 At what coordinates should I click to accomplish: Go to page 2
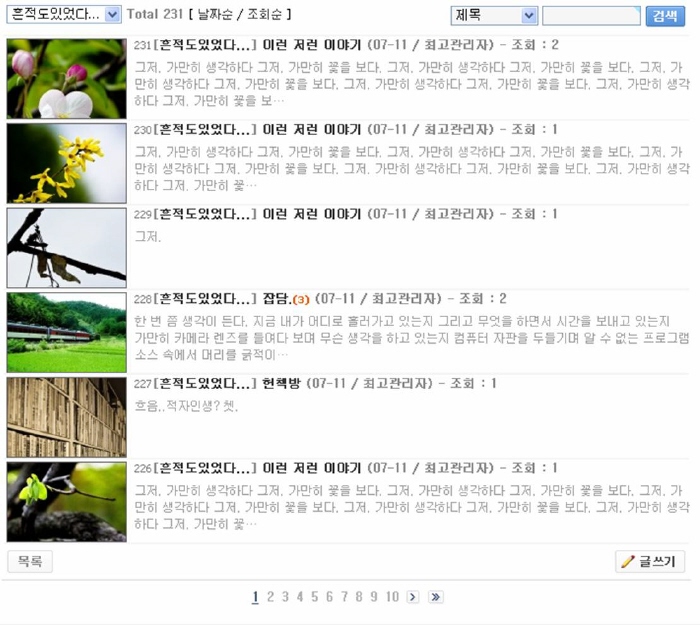(x=270, y=597)
